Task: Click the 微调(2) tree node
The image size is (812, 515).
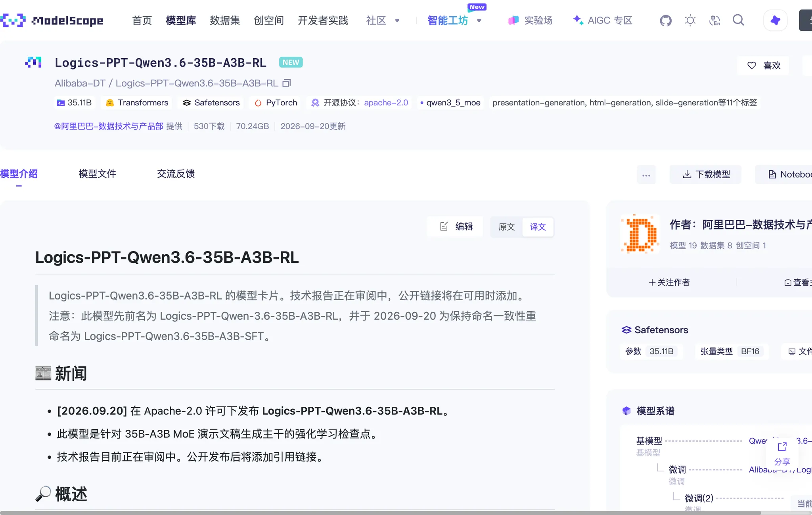Action: coord(699,498)
